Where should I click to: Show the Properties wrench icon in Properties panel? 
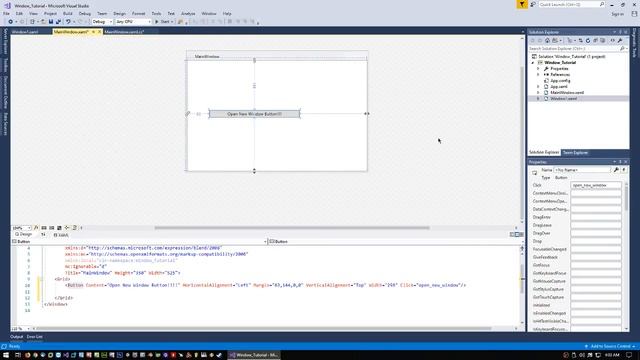click(616, 169)
